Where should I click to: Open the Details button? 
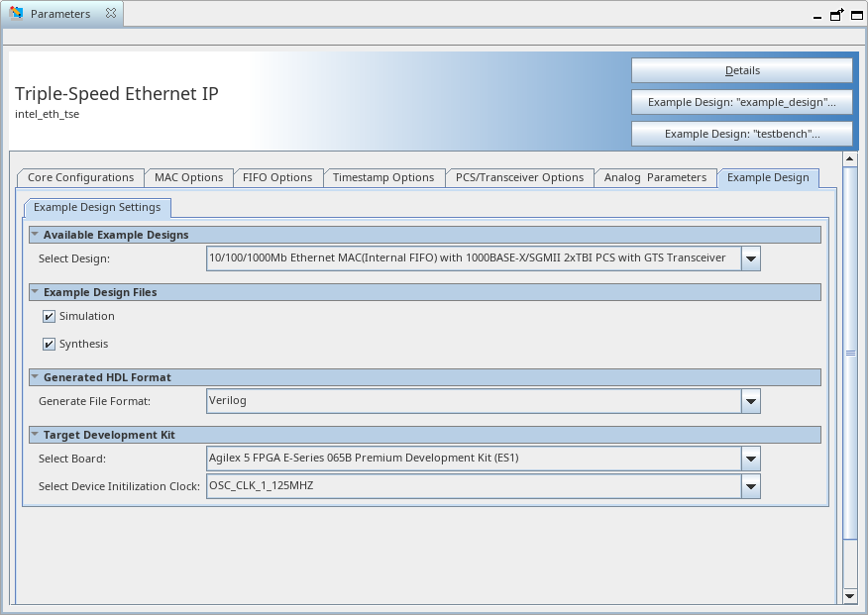(742, 70)
